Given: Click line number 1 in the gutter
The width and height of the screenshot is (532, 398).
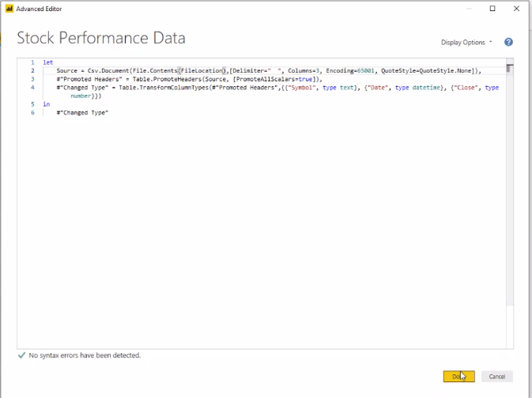Looking at the screenshot, I should [x=32, y=62].
